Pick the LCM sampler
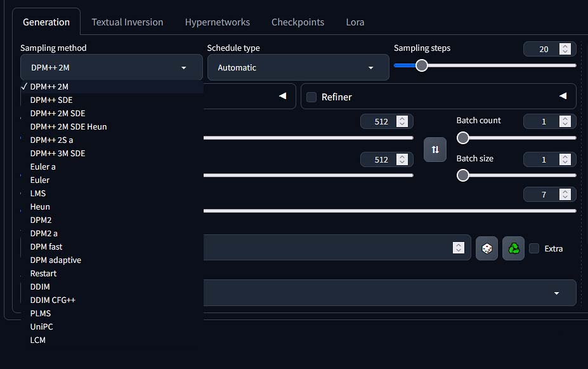The width and height of the screenshot is (588, 369). (112, 340)
